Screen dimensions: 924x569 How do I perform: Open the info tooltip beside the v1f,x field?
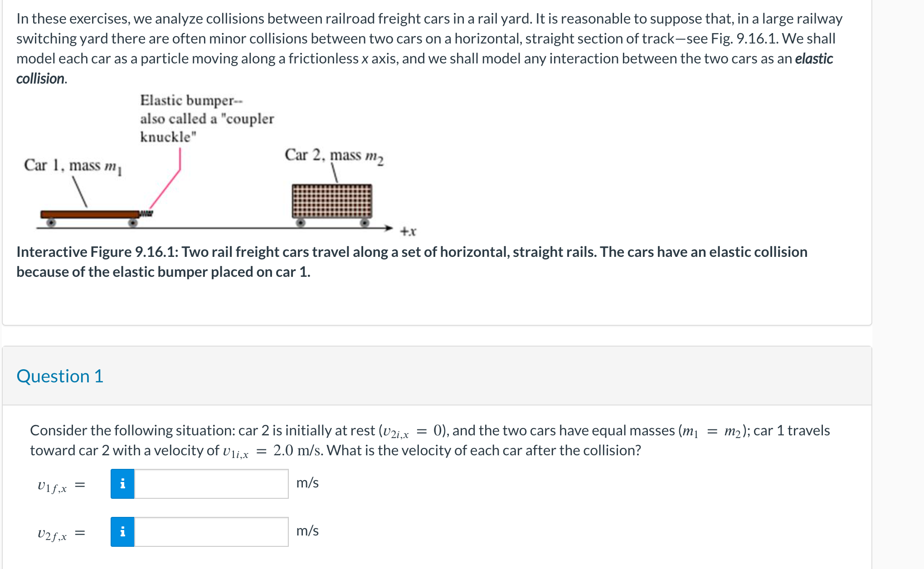[122, 484]
